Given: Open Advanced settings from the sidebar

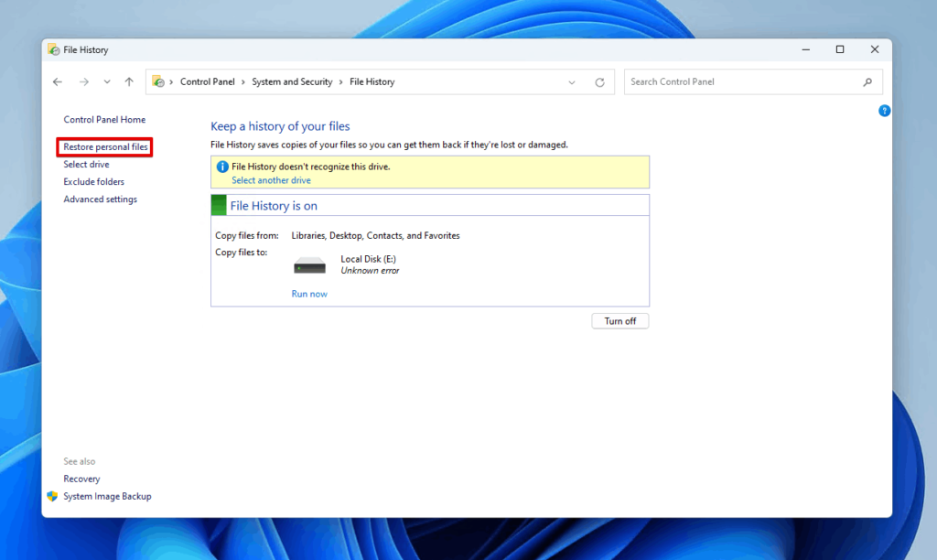Looking at the screenshot, I should tap(100, 199).
